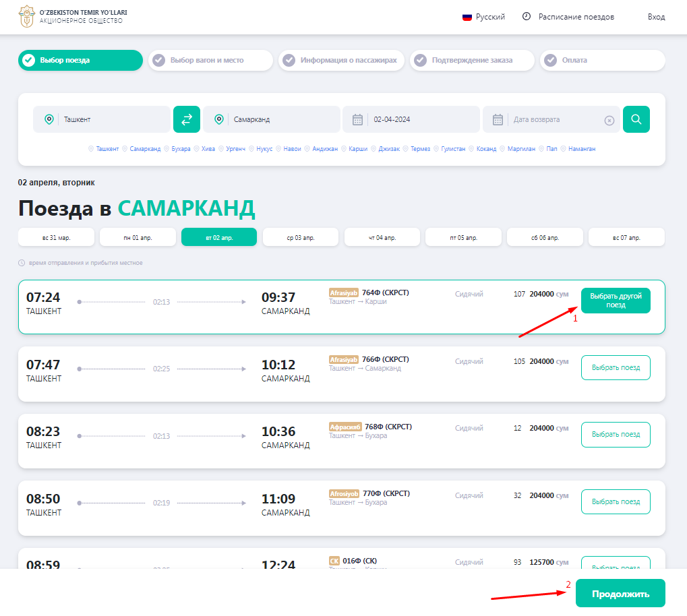This screenshot has width=687, height=616.
Task: Click the green magnifier search button
Action: pyautogui.click(x=636, y=119)
